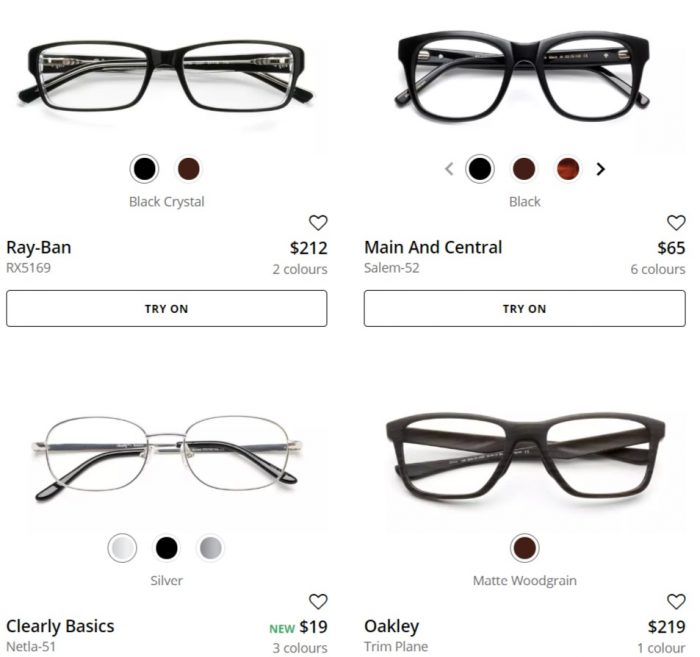Viewport: 700px width, 657px height.
Task: Show next colours for Salem-52 frames
Action: 600,169
